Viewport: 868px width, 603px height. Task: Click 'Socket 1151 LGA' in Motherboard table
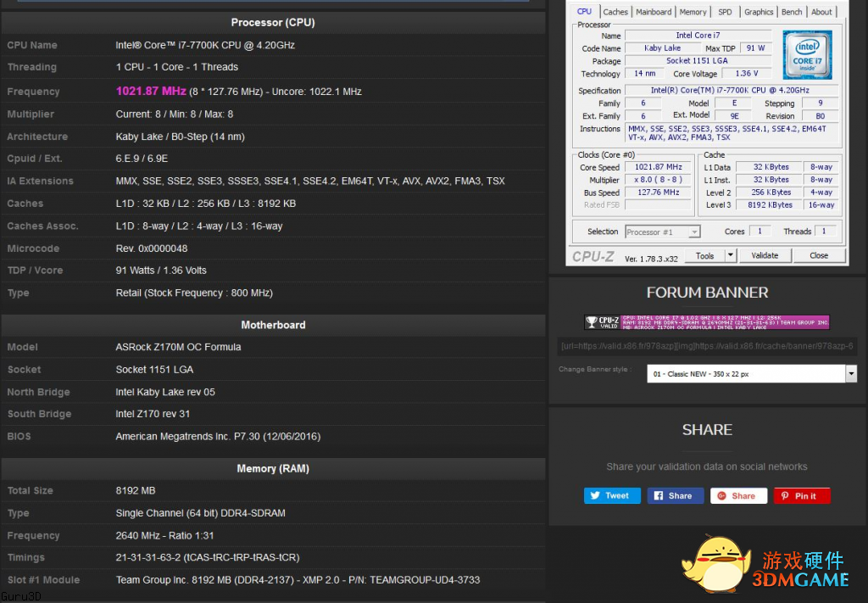coord(154,369)
